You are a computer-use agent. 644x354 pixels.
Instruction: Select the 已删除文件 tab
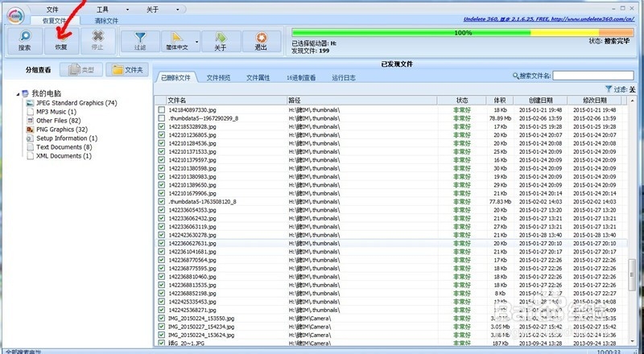[175, 77]
